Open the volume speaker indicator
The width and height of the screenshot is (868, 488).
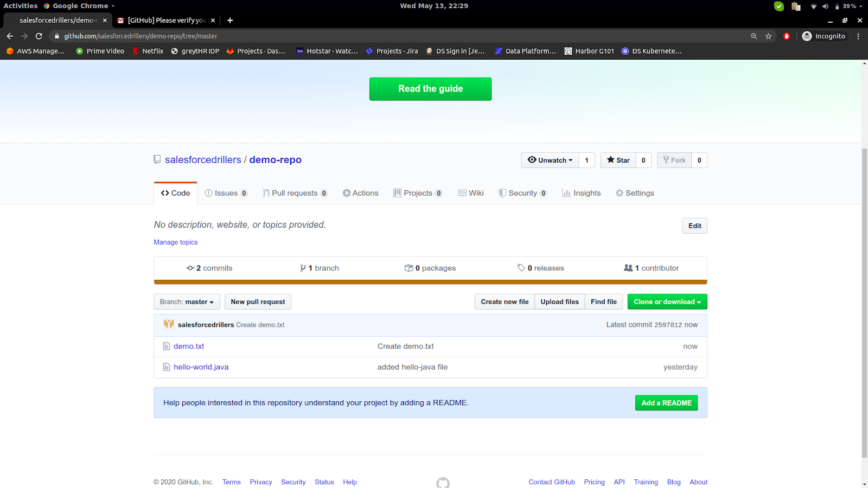pos(825,7)
